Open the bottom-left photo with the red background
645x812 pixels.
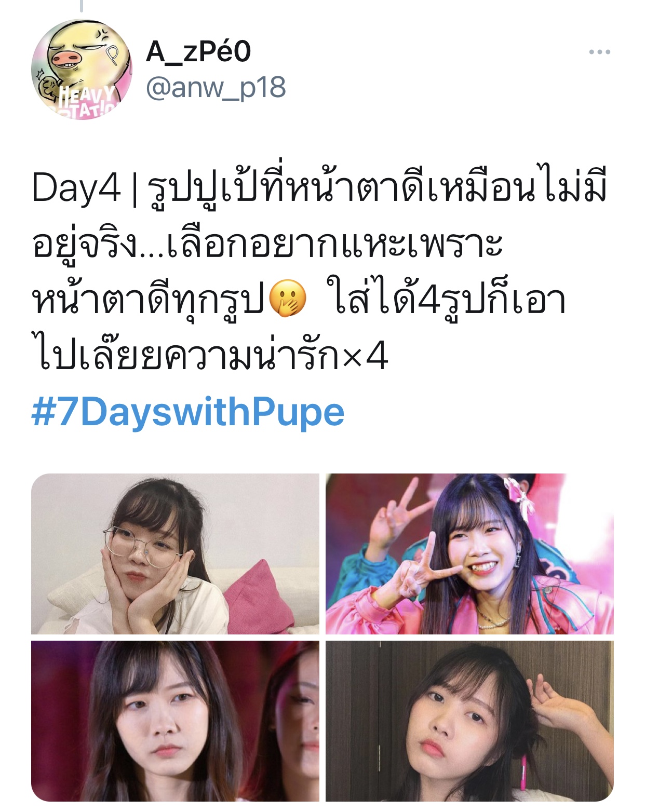(175, 721)
